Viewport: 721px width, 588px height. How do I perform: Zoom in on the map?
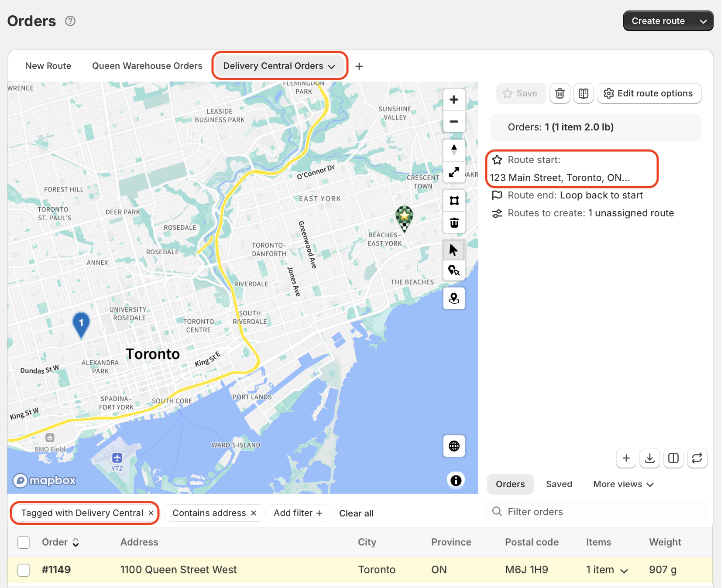tap(454, 99)
